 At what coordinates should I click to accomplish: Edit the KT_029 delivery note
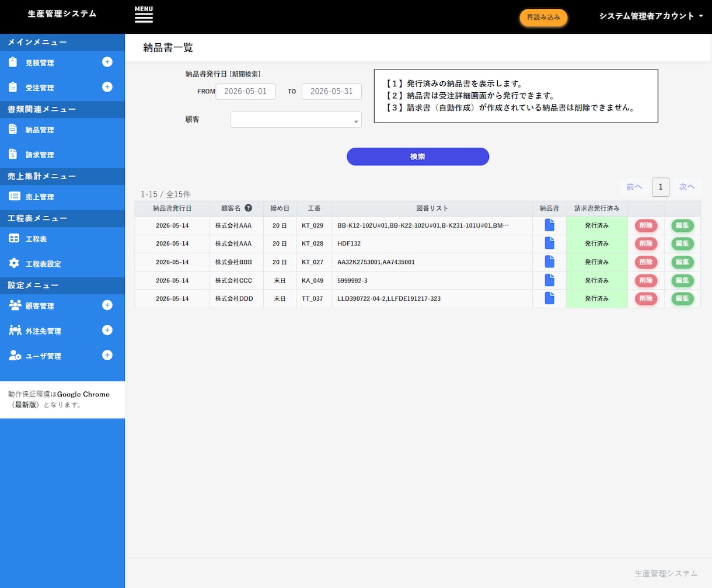(682, 225)
